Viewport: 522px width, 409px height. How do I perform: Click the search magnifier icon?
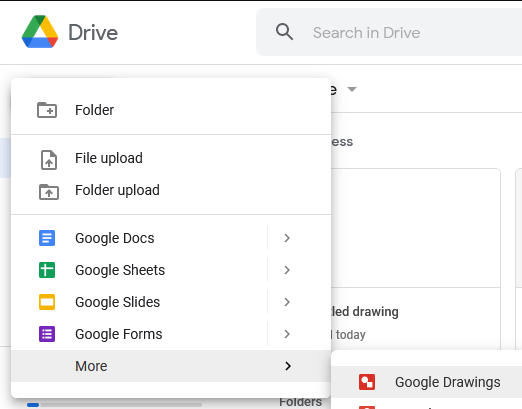coord(284,32)
